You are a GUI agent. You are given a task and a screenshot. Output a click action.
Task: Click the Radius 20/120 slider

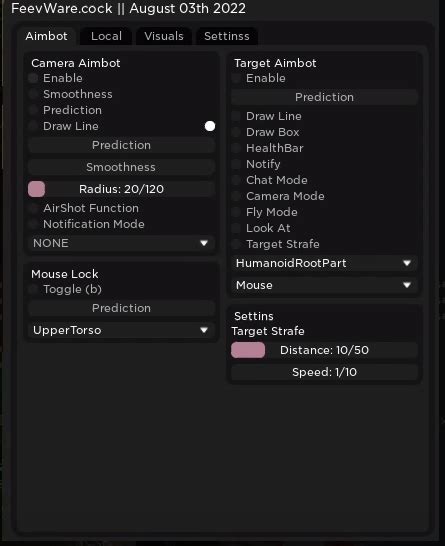[121, 189]
